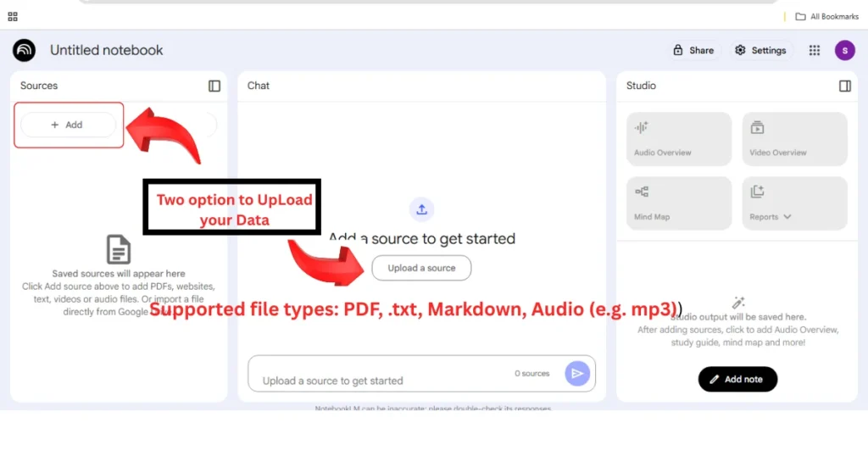Collapse the Studio panel
This screenshot has height=456, width=868.
point(845,86)
